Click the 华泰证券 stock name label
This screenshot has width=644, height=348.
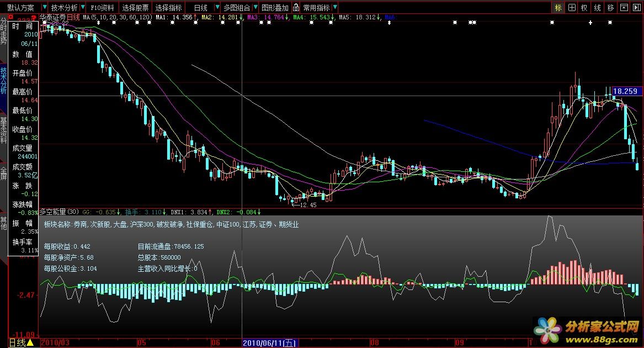click(x=52, y=17)
